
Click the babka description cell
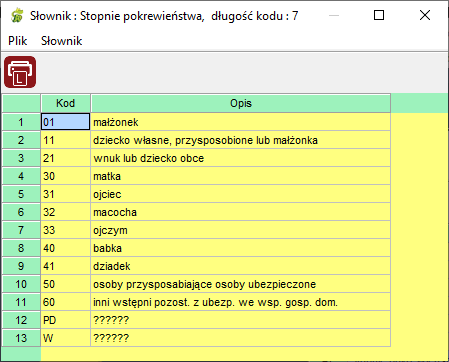coord(241,248)
